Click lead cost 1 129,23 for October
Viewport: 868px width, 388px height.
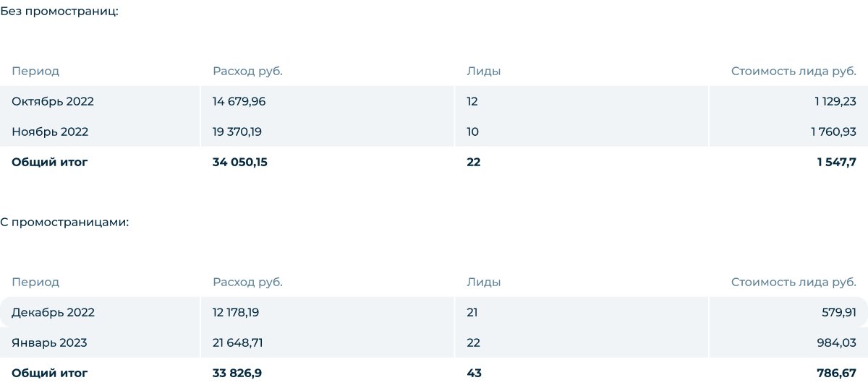coord(835,101)
